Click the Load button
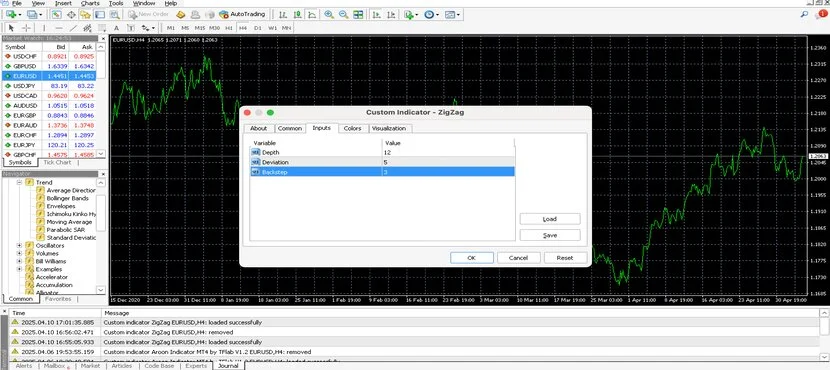The image size is (830, 370). pyautogui.click(x=550, y=219)
